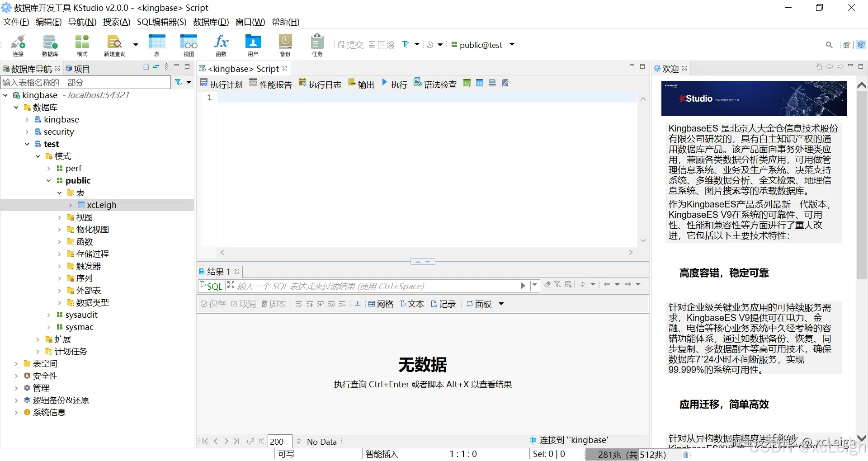Expand the security database node

coord(27,132)
